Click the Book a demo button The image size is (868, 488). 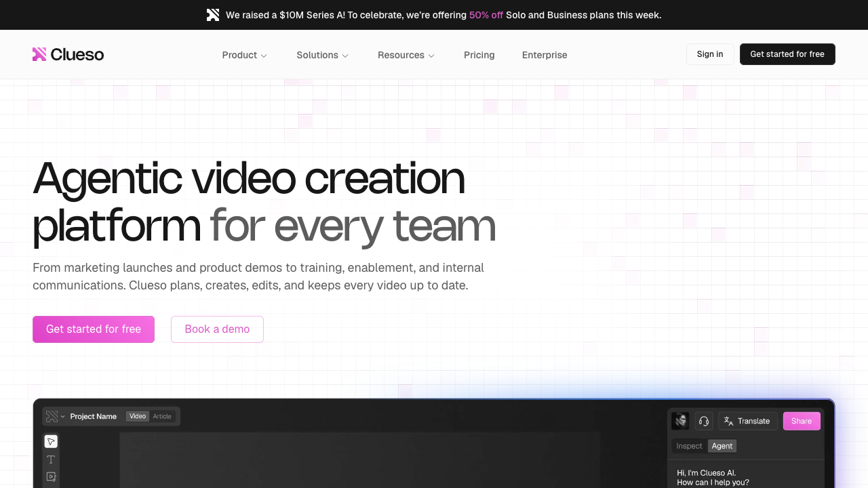[217, 329]
